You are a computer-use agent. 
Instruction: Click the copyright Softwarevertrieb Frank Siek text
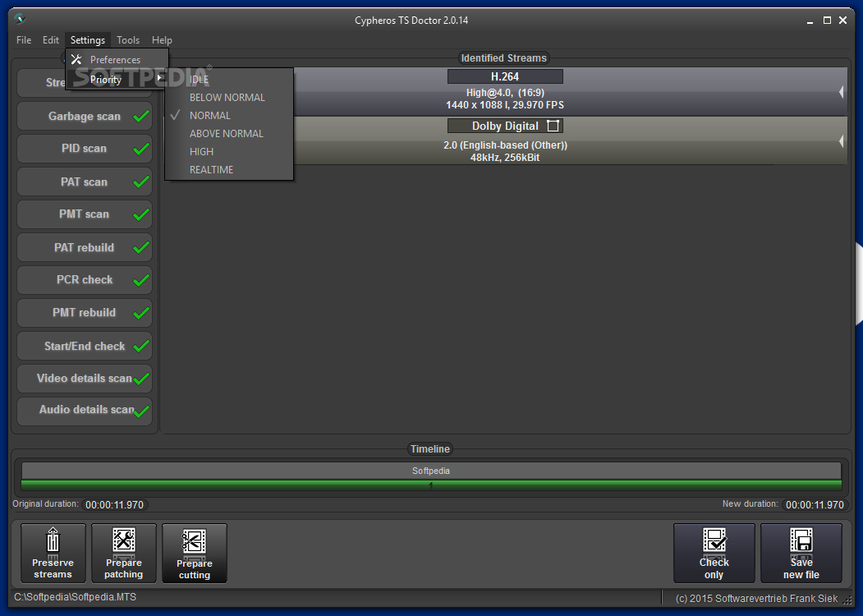[x=756, y=599]
